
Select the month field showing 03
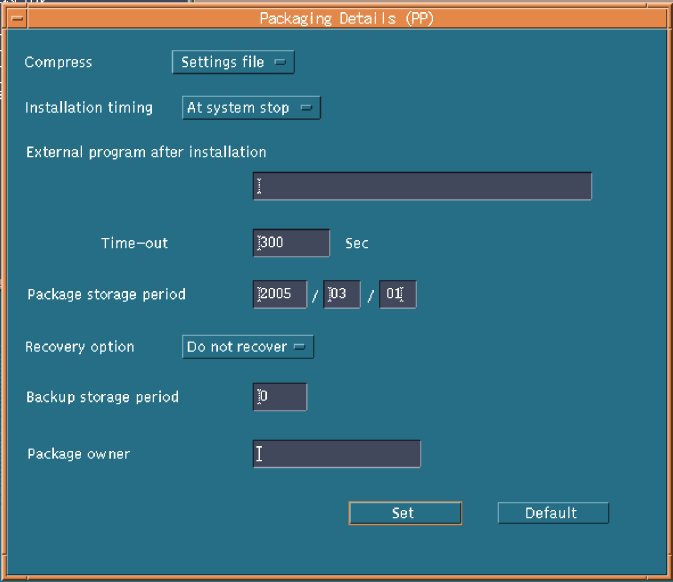342,295
